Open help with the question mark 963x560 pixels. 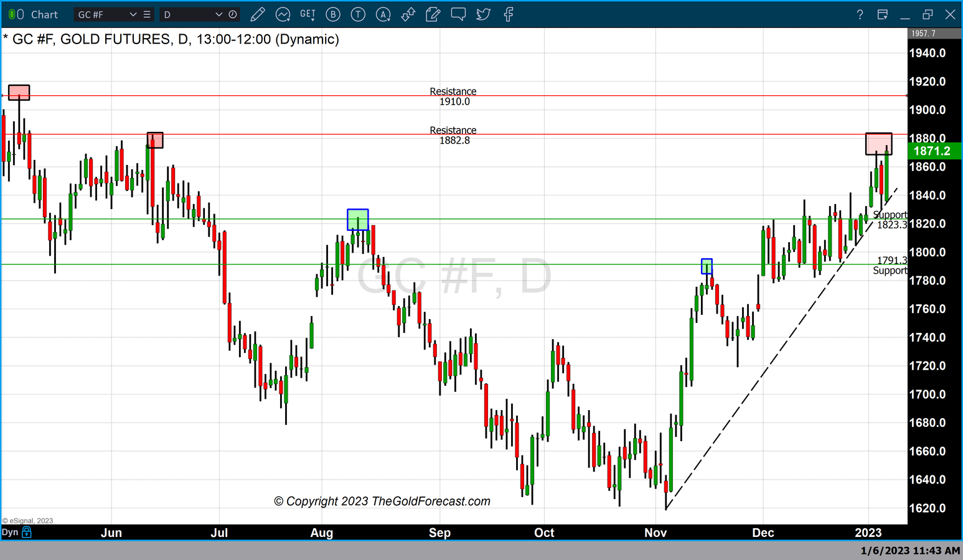point(860,14)
